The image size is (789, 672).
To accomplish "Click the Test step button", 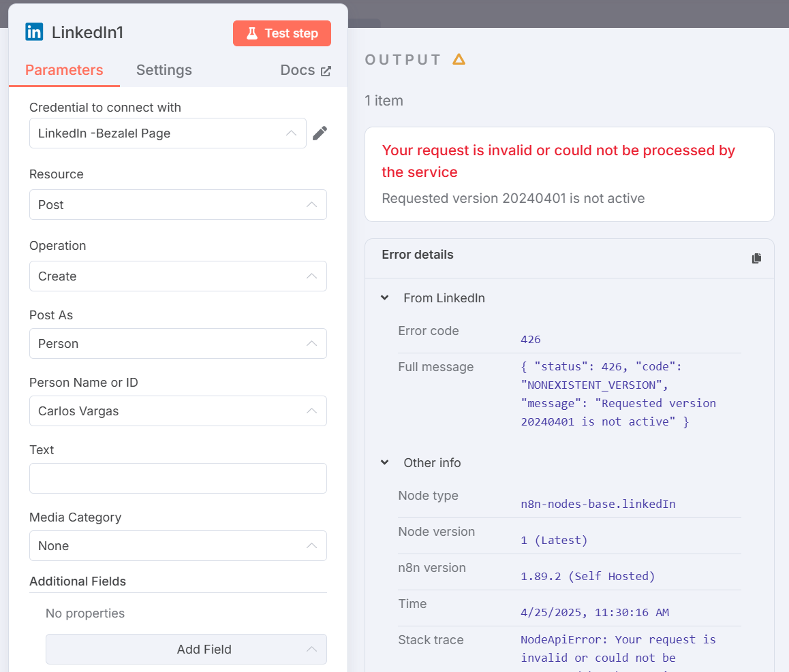I will point(282,33).
